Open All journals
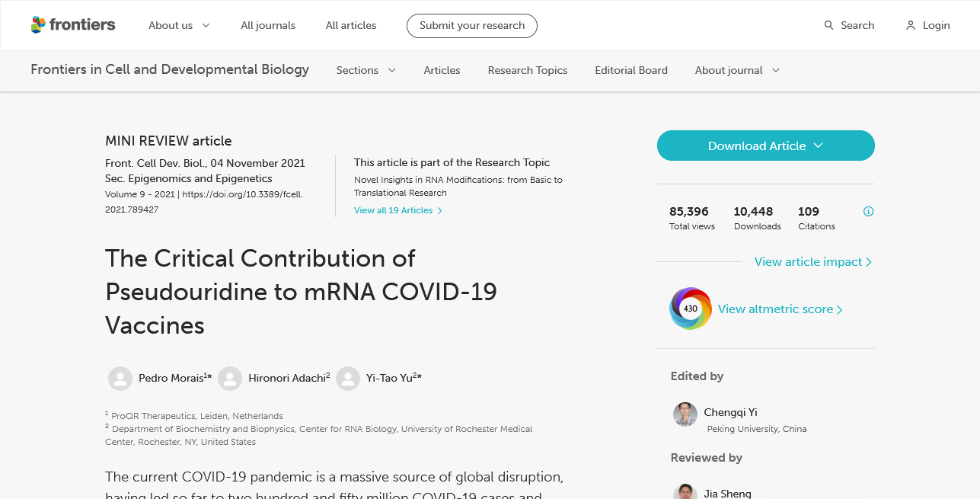The width and height of the screenshot is (980, 499). (268, 25)
